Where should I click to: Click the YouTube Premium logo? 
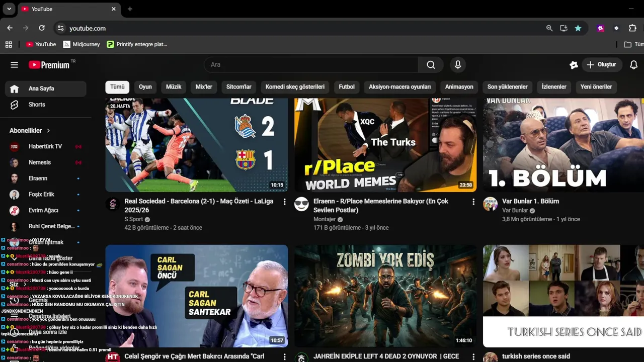coord(49,65)
